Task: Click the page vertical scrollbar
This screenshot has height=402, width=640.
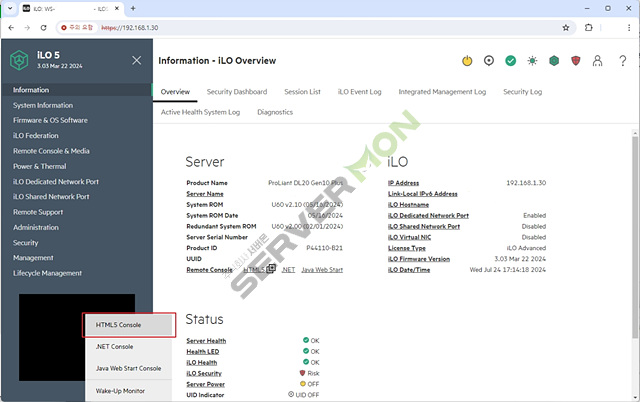Action: [x=635, y=237]
